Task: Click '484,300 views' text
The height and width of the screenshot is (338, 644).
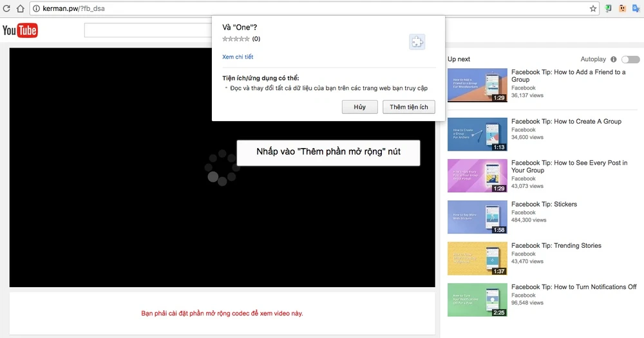Action: [529, 220]
